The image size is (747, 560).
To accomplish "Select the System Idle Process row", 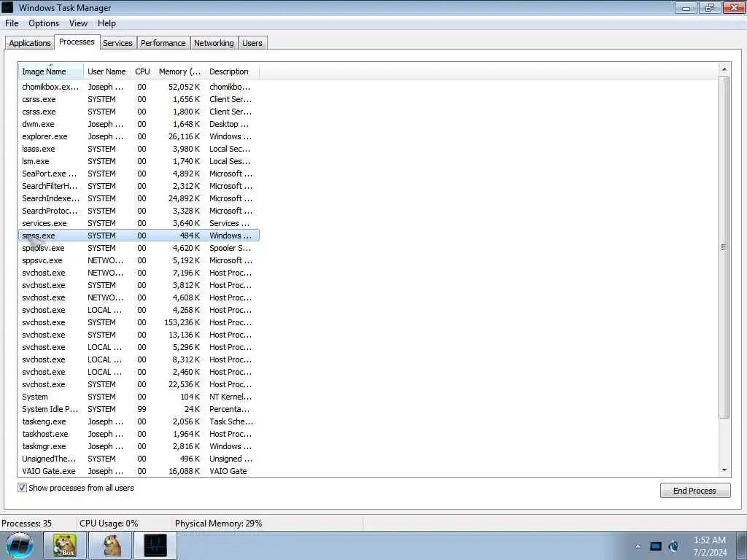I will tap(139, 409).
